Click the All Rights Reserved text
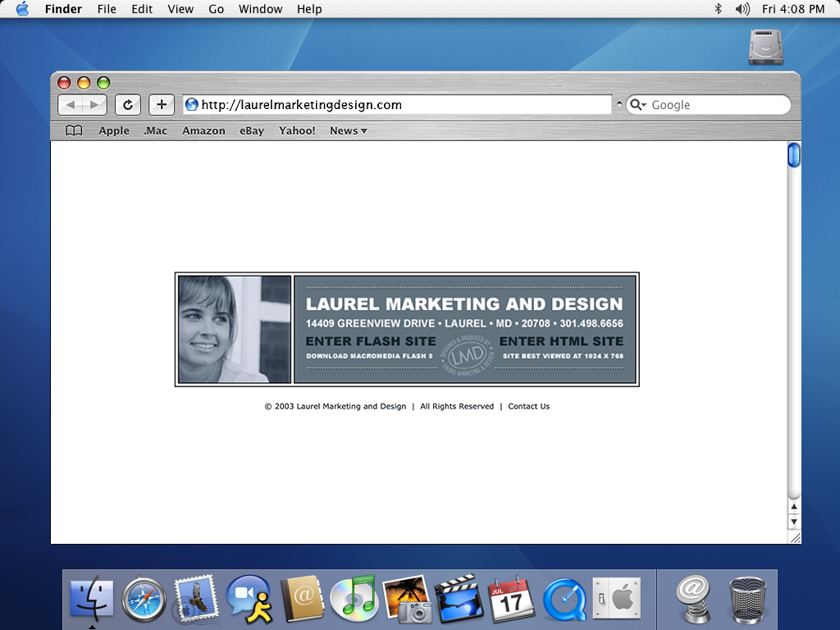840x630 pixels. coord(457,406)
